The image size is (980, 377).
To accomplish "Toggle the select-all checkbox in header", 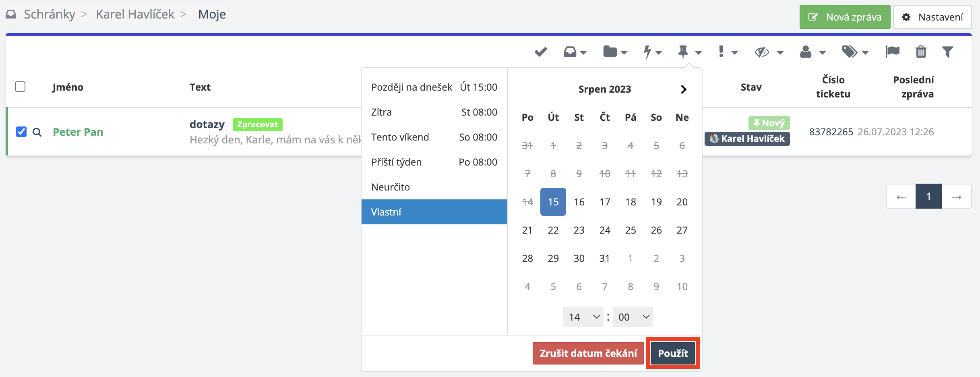I will coord(20,87).
